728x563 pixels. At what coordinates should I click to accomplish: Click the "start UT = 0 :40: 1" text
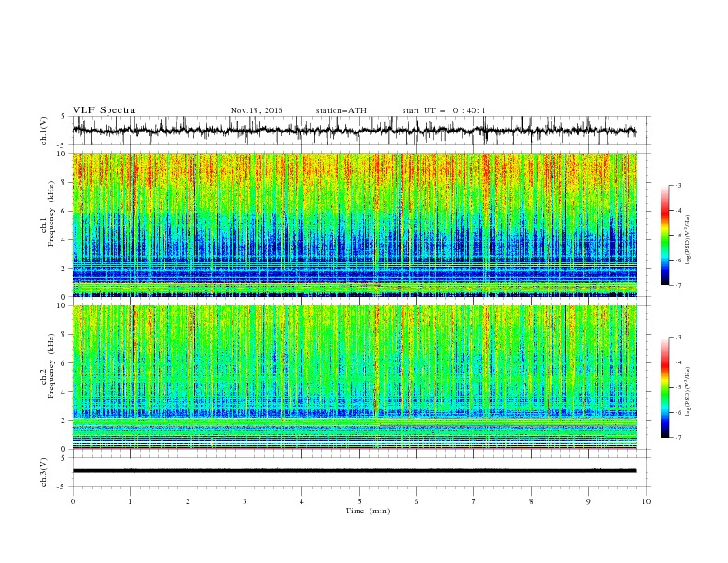[444, 110]
